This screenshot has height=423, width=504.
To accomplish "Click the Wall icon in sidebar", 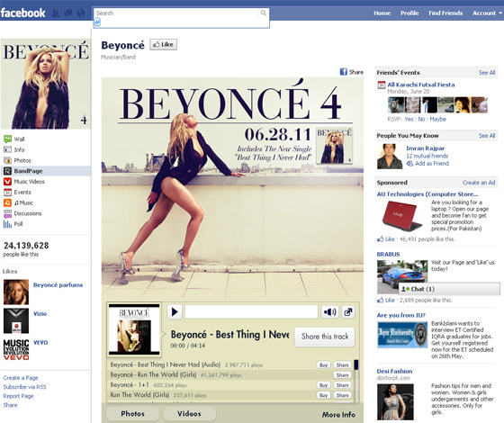I will [x=7, y=139].
